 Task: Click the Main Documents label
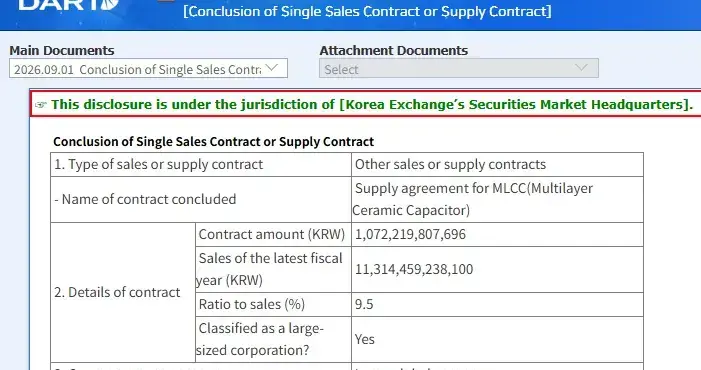(x=62, y=50)
